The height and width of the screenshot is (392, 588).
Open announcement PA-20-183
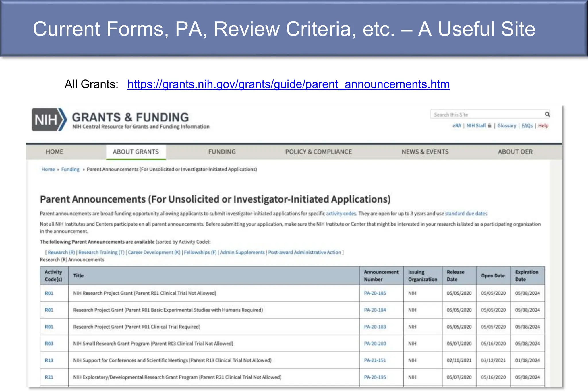coord(375,327)
